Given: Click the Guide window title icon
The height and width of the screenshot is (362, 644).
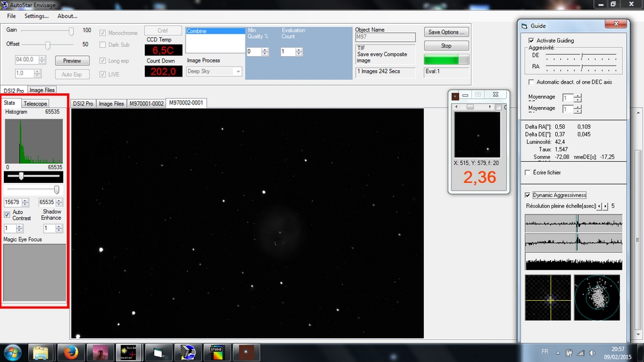Looking at the screenshot, I should (524, 26).
